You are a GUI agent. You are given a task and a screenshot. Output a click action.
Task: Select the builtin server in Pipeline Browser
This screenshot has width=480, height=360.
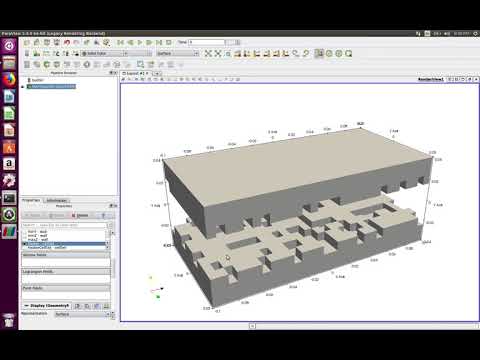pyautogui.click(x=37, y=80)
